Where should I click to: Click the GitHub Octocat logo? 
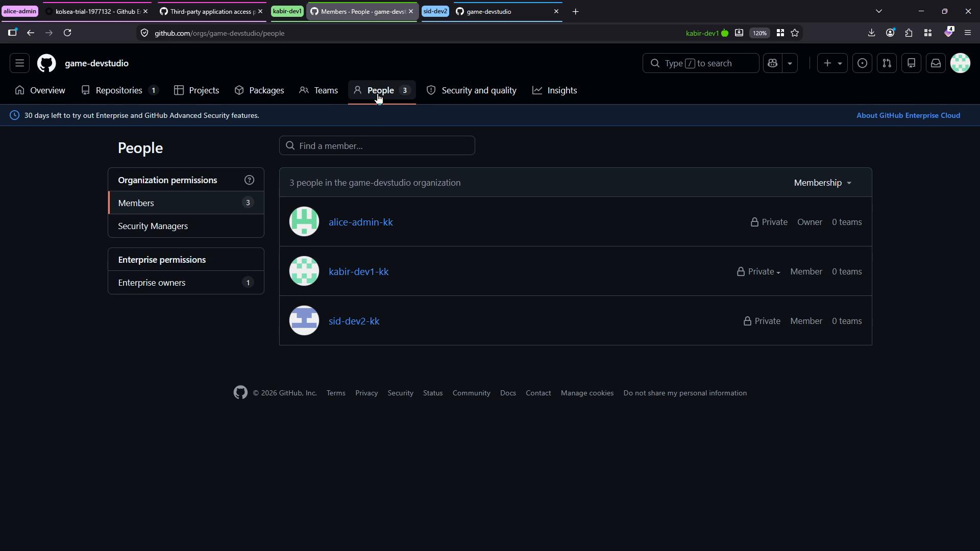(x=46, y=63)
